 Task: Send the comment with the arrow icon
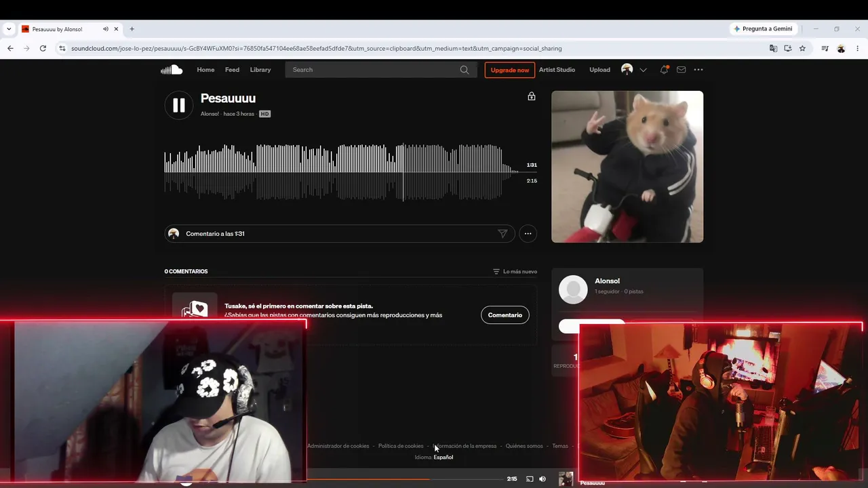click(502, 234)
